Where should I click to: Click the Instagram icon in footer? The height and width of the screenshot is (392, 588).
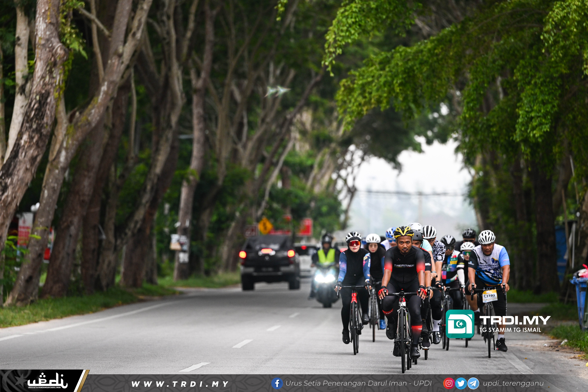[449, 383]
